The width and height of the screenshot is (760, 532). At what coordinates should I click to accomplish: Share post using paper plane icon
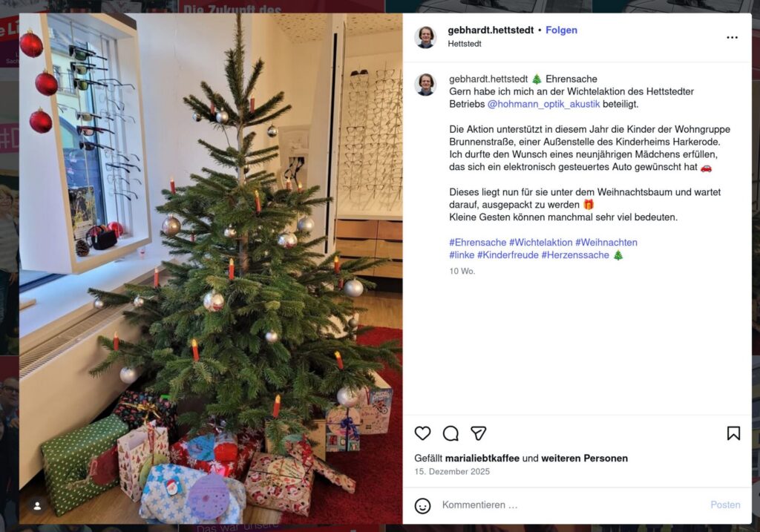(479, 433)
